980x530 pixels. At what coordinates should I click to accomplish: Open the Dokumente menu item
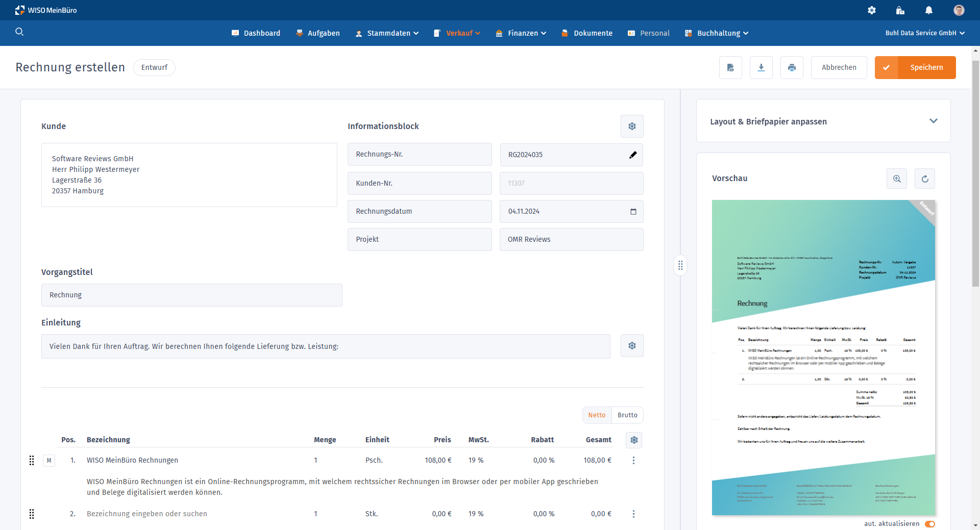point(587,33)
